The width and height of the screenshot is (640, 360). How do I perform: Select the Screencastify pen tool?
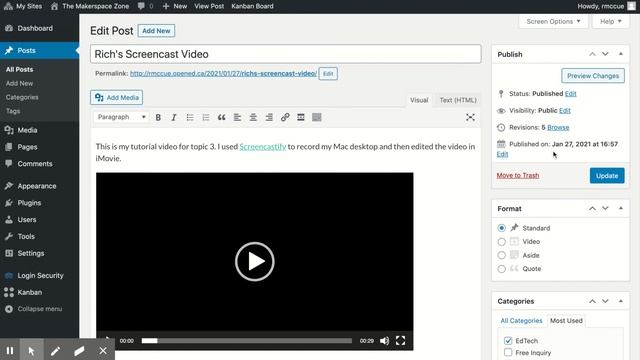[56, 350]
